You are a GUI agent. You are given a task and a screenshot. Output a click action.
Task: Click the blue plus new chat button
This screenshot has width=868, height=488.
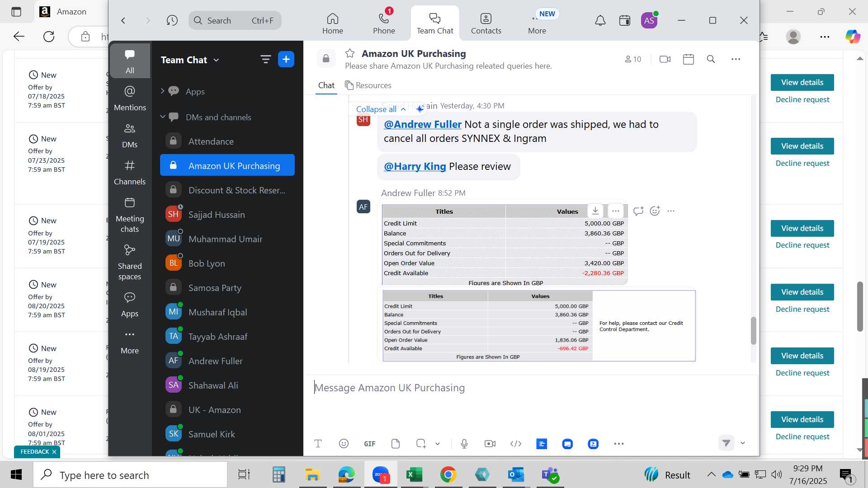pos(286,59)
